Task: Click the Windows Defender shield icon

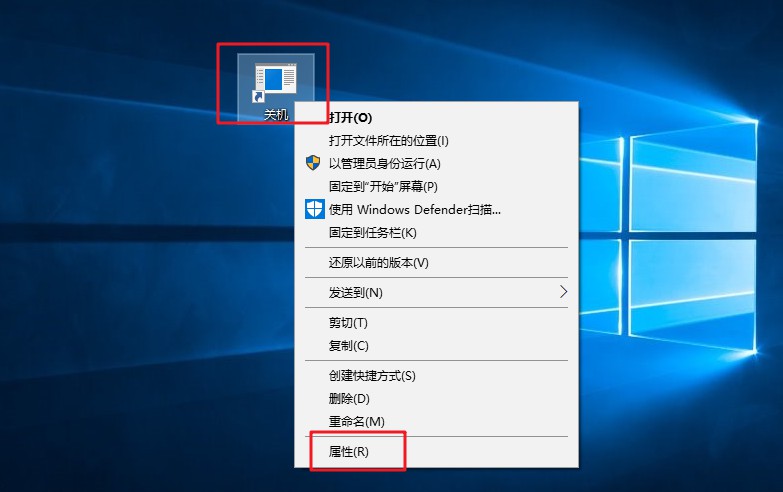Action: (x=314, y=209)
